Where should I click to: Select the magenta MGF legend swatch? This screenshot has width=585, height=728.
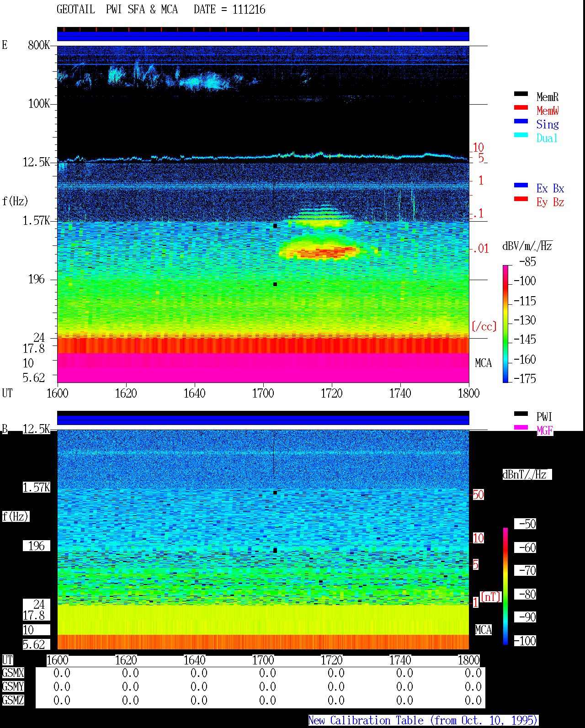click(521, 427)
